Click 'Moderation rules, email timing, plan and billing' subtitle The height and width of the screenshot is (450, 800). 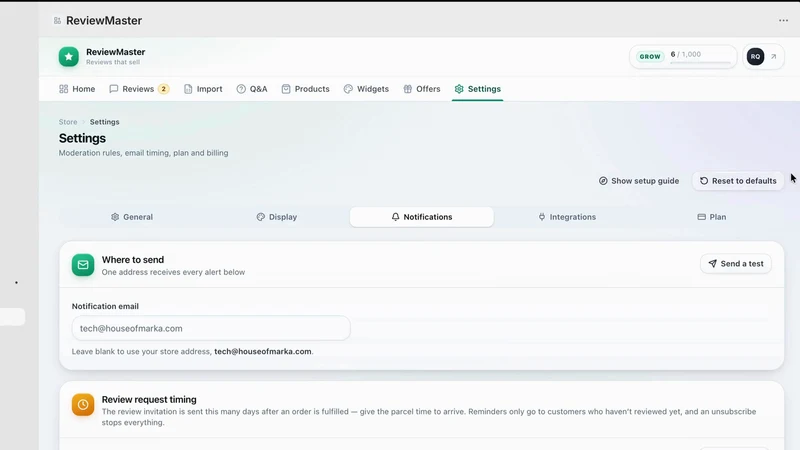click(143, 153)
